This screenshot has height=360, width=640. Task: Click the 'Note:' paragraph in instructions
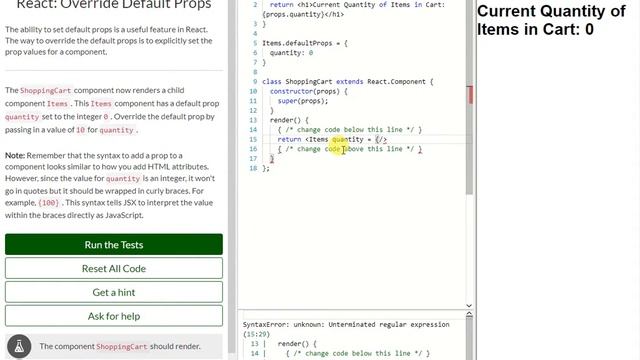[109, 185]
